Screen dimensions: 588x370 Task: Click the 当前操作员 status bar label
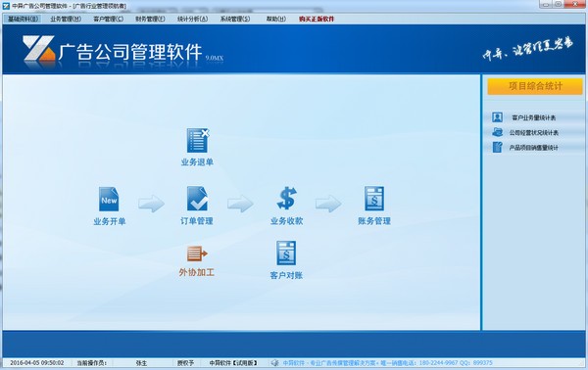[92, 363]
